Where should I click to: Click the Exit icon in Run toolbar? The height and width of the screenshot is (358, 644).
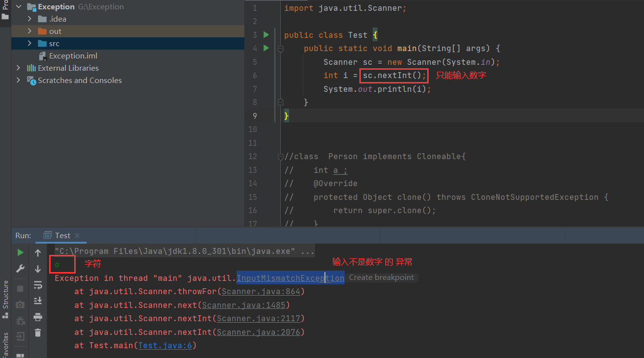click(20, 336)
